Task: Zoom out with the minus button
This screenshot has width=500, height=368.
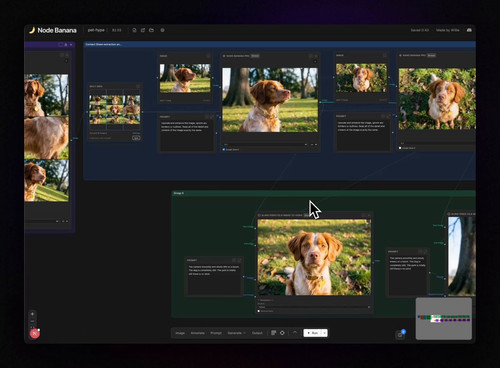Action: (x=32, y=321)
